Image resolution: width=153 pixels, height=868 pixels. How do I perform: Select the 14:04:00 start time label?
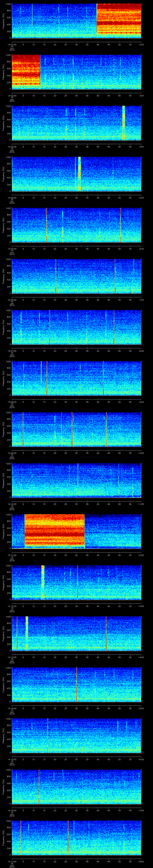(x=12, y=198)
